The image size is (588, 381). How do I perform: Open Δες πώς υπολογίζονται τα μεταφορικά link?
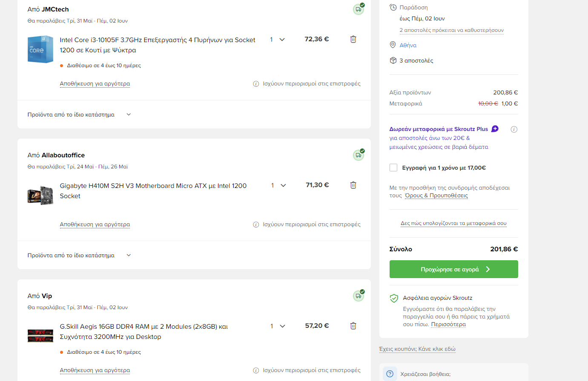[454, 223]
